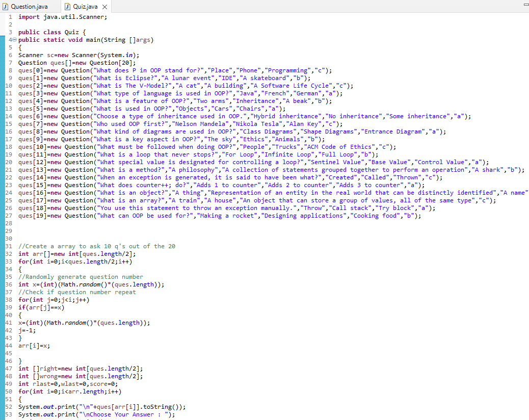
Task: Click the comment about asking 10 questions
Action: [x=97, y=246]
